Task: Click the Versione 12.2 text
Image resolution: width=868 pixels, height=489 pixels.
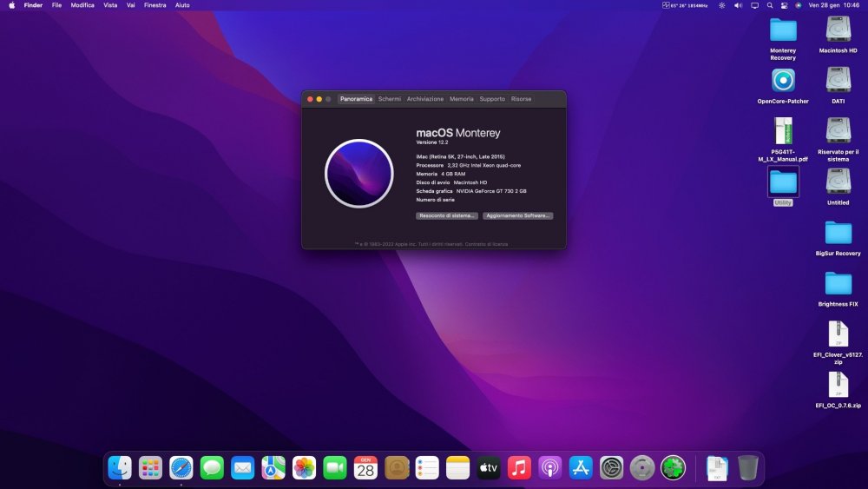Action: (x=432, y=142)
